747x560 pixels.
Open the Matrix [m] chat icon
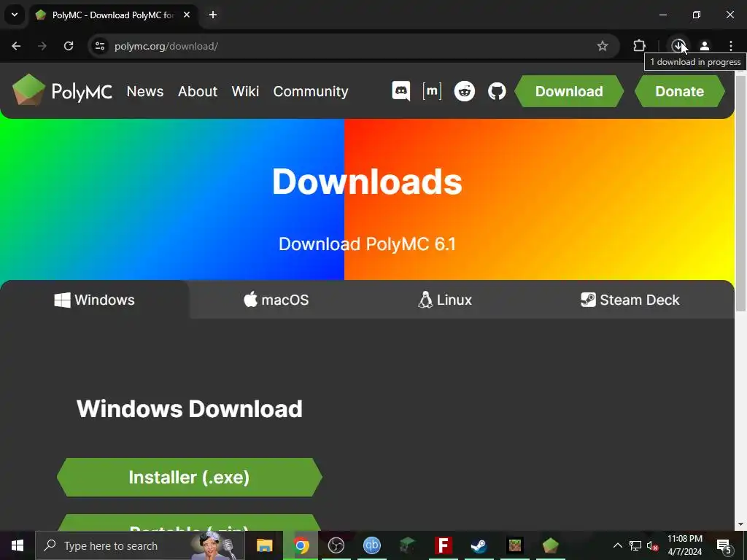click(432, 91)
